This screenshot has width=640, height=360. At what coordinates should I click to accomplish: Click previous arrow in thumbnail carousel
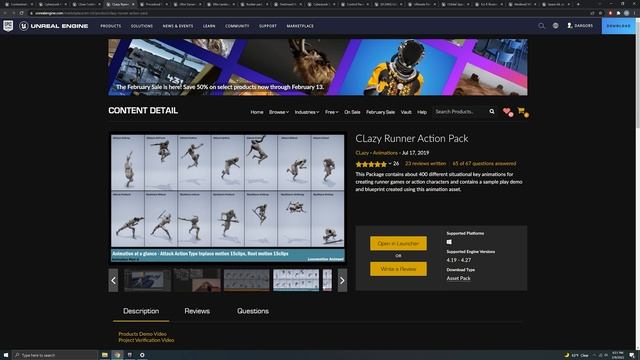tap(113, 280)
